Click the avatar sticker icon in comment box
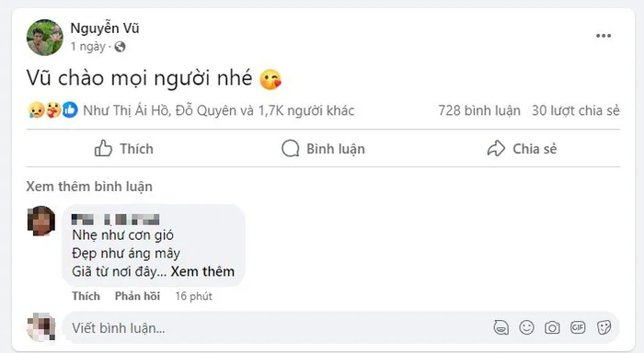Image resolution: width=644 pixels, height=353 pixels. click(x=500, y=327)
